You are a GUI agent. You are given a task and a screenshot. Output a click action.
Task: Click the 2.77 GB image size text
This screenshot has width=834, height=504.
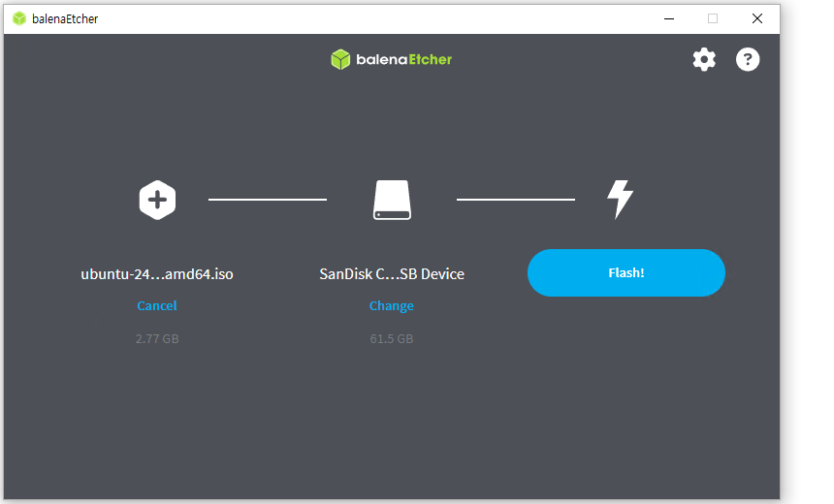157,338
